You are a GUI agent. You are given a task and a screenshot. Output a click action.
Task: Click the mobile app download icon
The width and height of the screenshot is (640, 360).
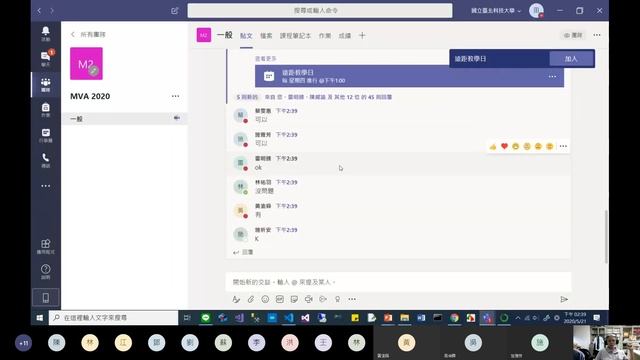45,298
